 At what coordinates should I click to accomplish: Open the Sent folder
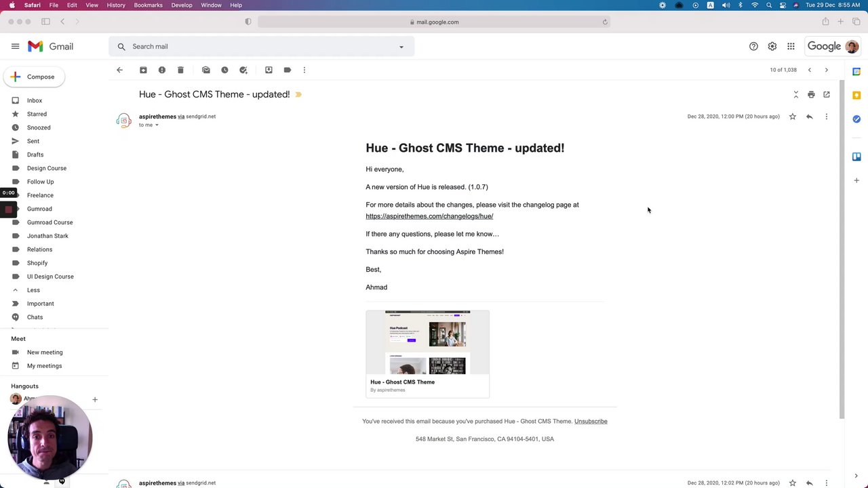point(33,141)
